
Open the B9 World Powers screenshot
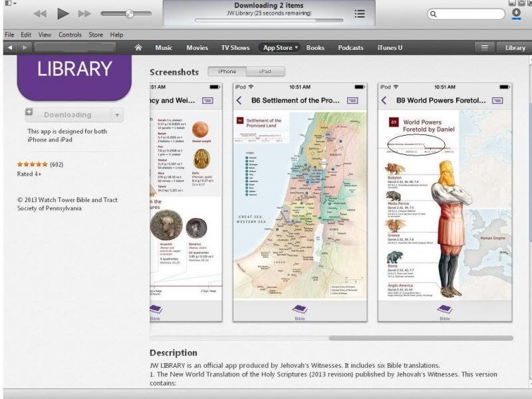pyautogui.click(x=445, y=202)
